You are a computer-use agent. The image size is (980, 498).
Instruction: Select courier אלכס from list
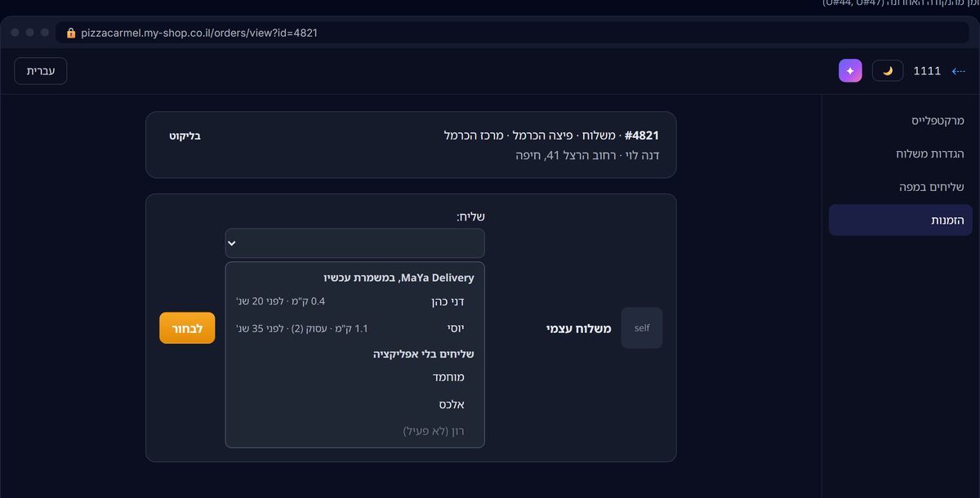[x=355, y=404]
